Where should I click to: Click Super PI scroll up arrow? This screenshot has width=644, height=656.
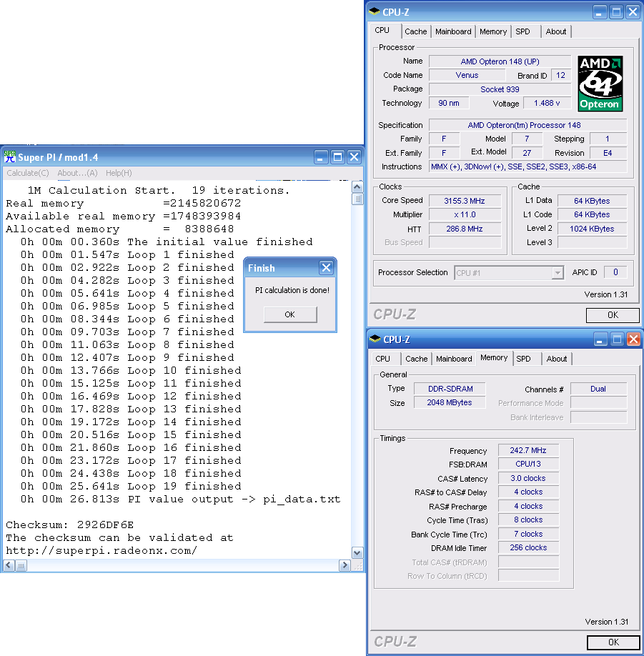coord(357,187)
